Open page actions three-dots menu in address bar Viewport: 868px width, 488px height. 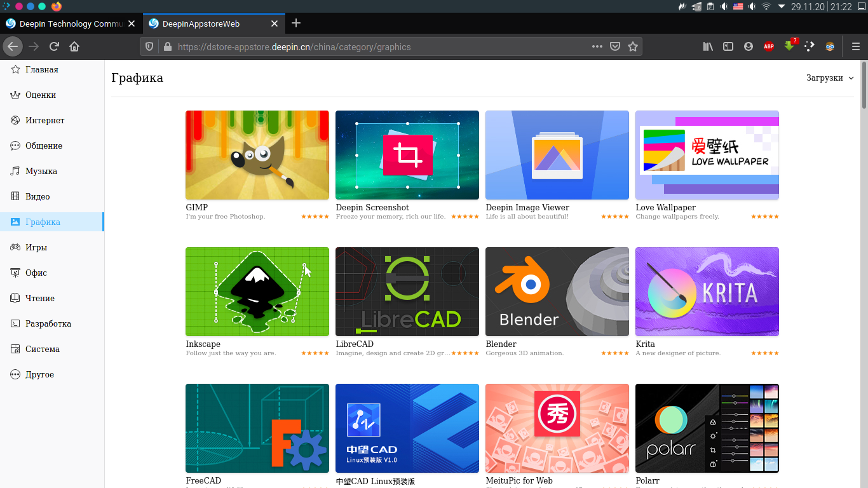597,46
